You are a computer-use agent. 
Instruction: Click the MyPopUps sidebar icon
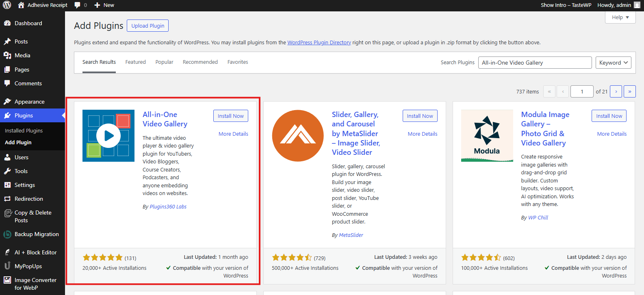pos(7,266)
